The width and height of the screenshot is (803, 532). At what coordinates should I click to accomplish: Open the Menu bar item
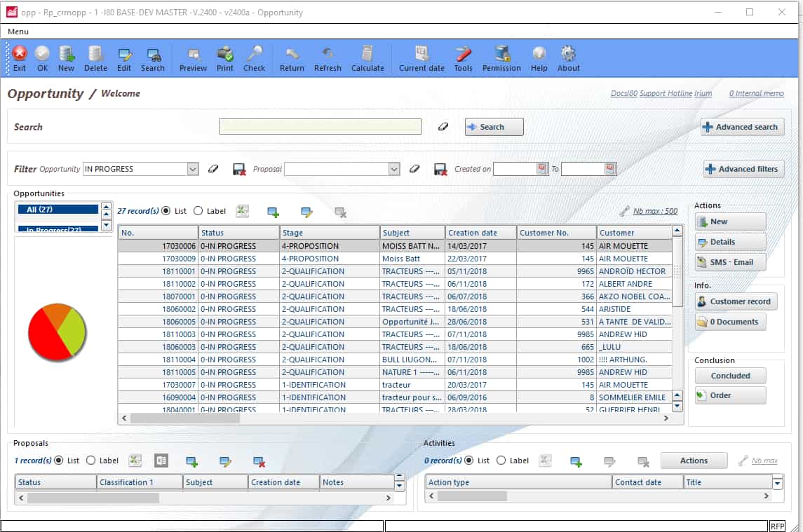click(x=18, y=31)
